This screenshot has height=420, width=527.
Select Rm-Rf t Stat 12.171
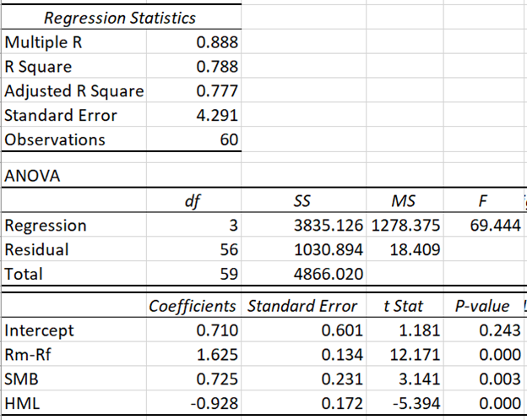point(415,355)
